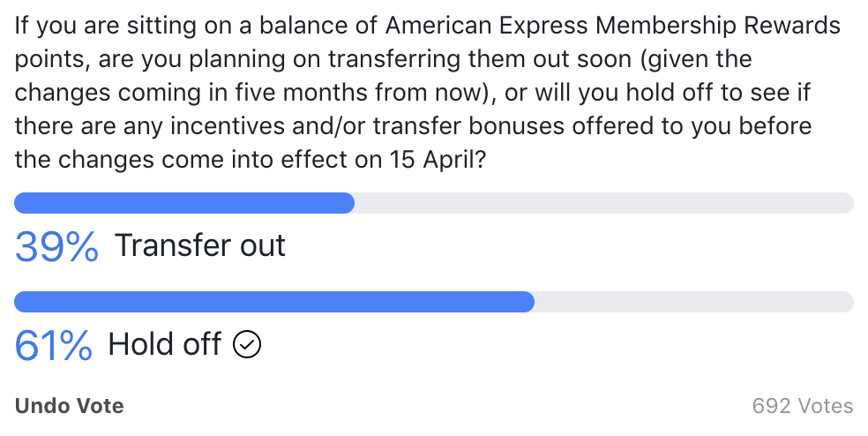Click the grey unfilled part of Transfer out bar
Screen dimensions: 868x436
point(604,203)
